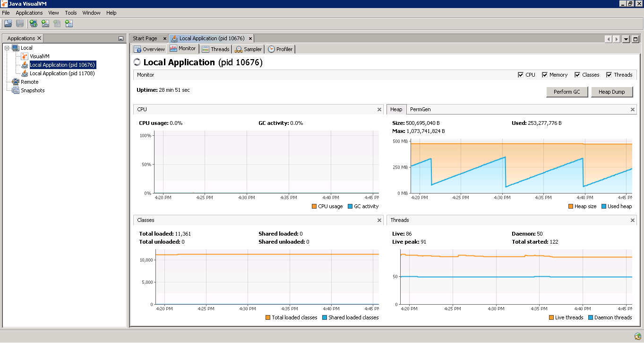Maximize the document window area

coord(635,39)
